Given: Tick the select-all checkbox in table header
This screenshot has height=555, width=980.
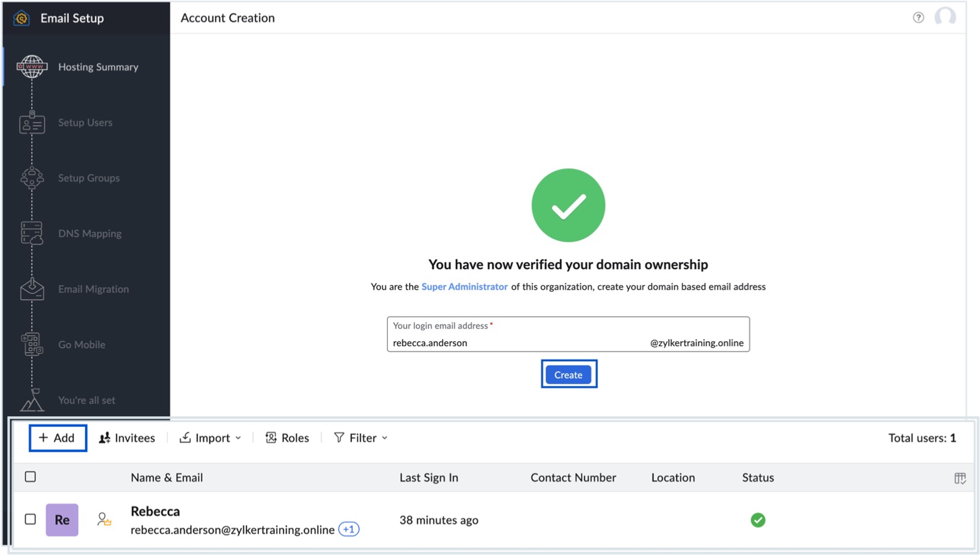Looking at the screenshot, I should point(30,477).
